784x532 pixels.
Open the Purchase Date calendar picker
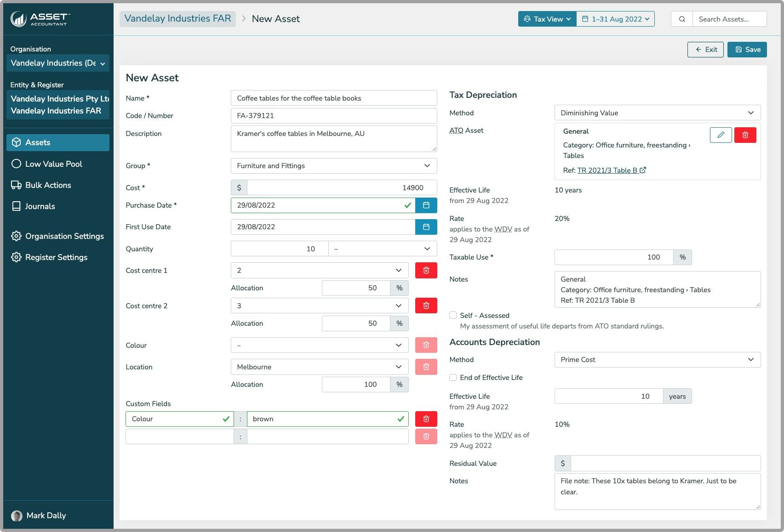(x=426, y=205)
